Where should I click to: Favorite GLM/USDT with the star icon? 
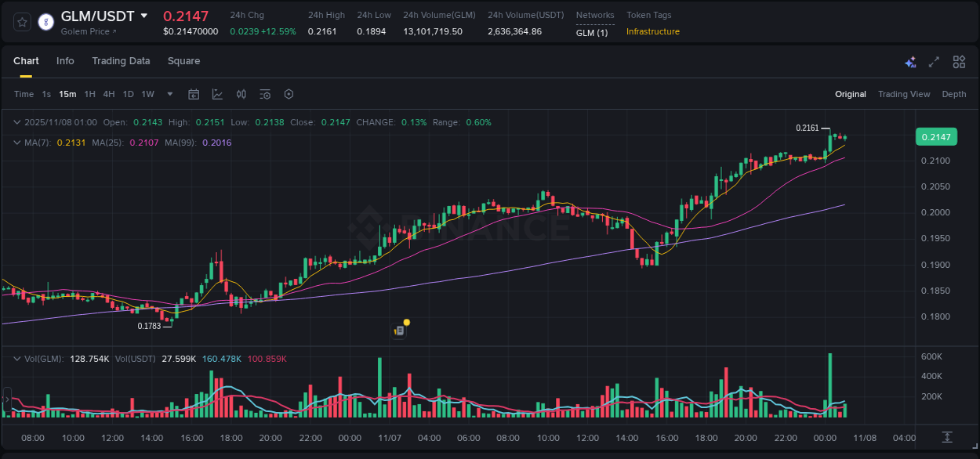[20, 22]
